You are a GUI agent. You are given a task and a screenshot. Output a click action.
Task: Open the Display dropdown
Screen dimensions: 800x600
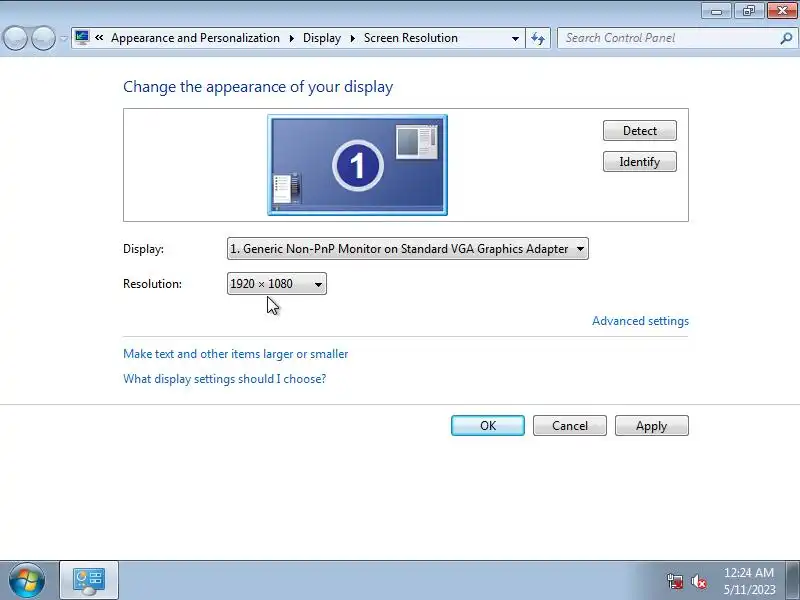coord(408,248)
